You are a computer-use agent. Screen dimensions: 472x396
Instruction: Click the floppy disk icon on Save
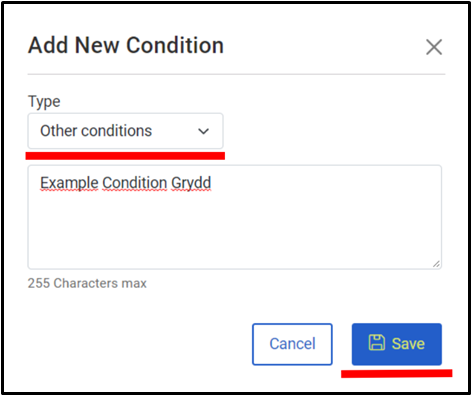(377, 343)
